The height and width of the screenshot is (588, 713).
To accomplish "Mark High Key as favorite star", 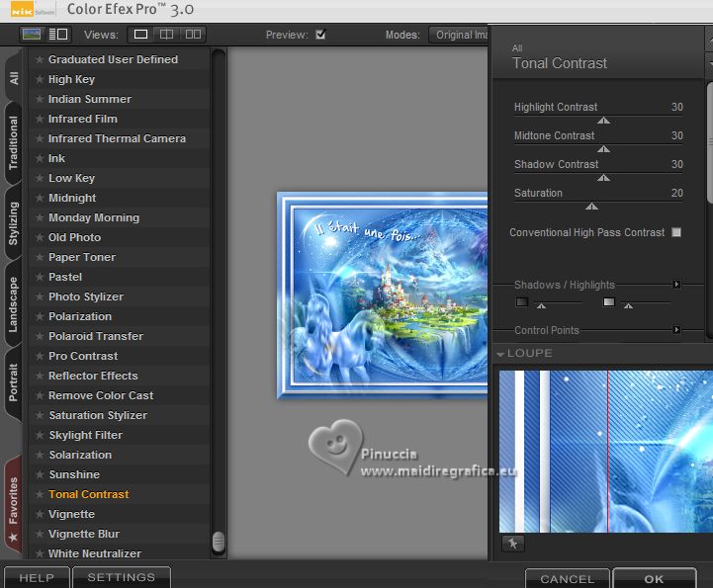I will 40,79.
